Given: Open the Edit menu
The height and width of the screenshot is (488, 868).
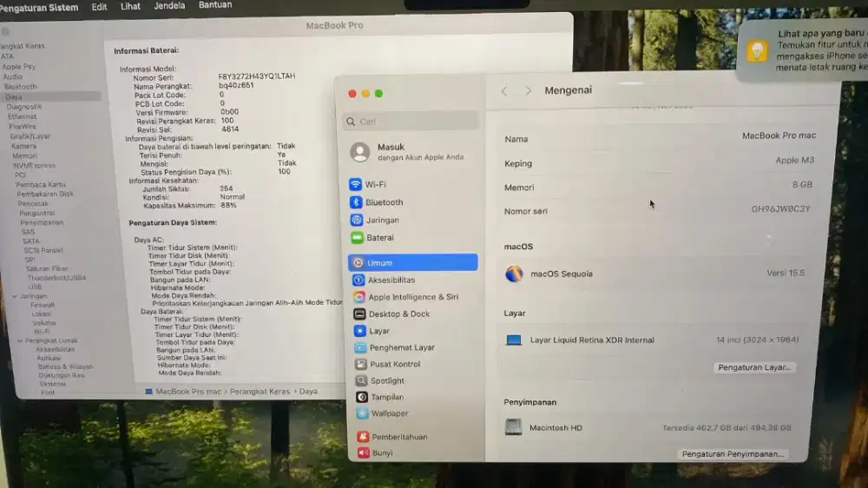Looking at the screenshot, I should click(99, 7).
